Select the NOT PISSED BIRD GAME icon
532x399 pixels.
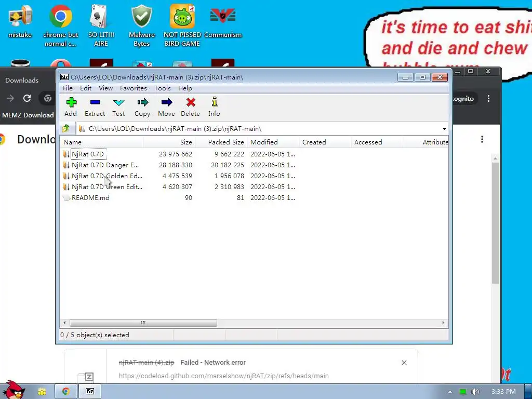[182, 25]
